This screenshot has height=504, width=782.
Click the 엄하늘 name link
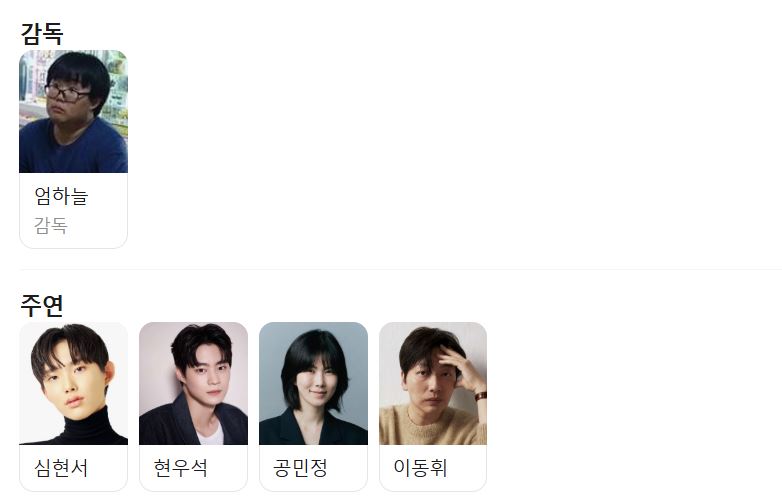(x=61, y=195)
